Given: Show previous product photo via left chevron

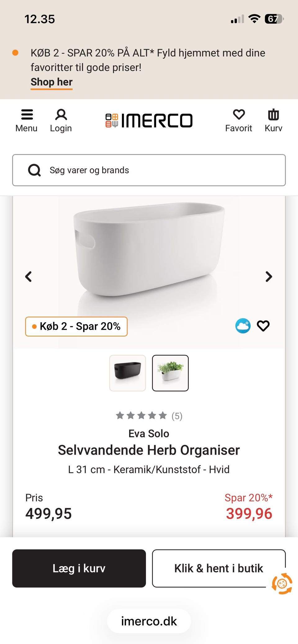Looking at the screenshot, I should coord(28,276).
